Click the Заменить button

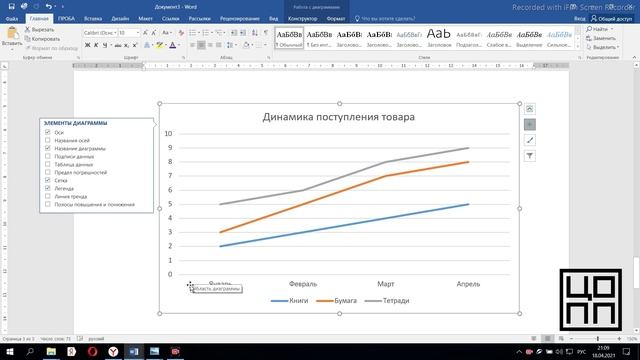click(601, 38)
